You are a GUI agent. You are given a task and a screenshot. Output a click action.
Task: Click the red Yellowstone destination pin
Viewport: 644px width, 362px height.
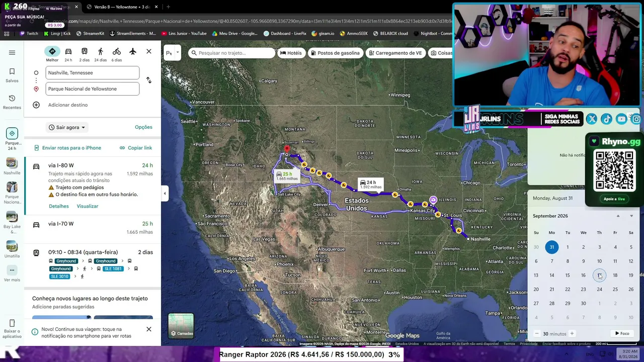pos(287,148)
